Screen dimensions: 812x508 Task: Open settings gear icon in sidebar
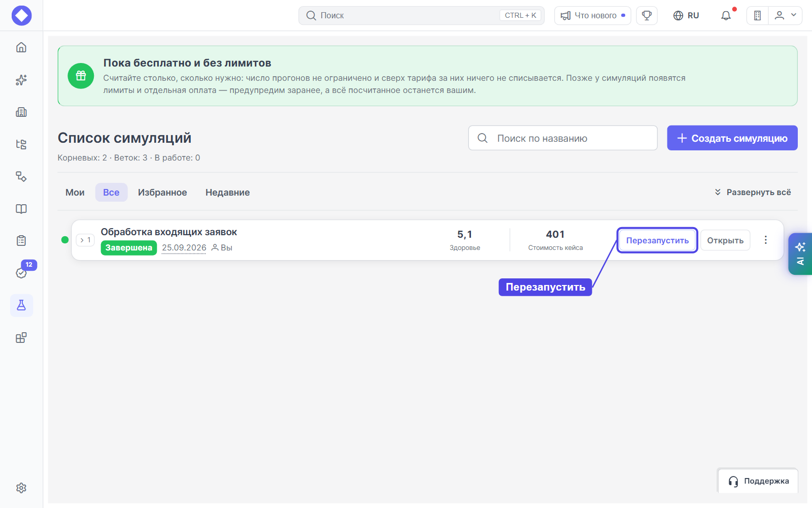pyautogui.click(x=21, y=488)
